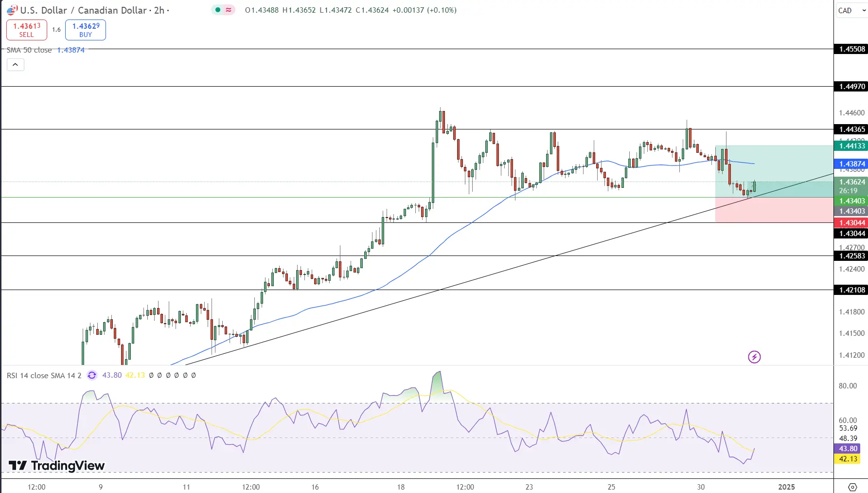Click the purple RSI value 43.80 axis label
This screenshot has width=868, height=493.
(848, 449)
